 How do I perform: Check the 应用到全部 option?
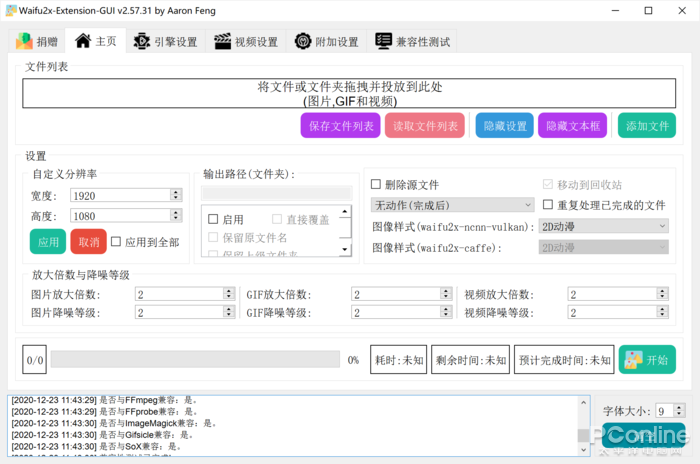(116, 242)
